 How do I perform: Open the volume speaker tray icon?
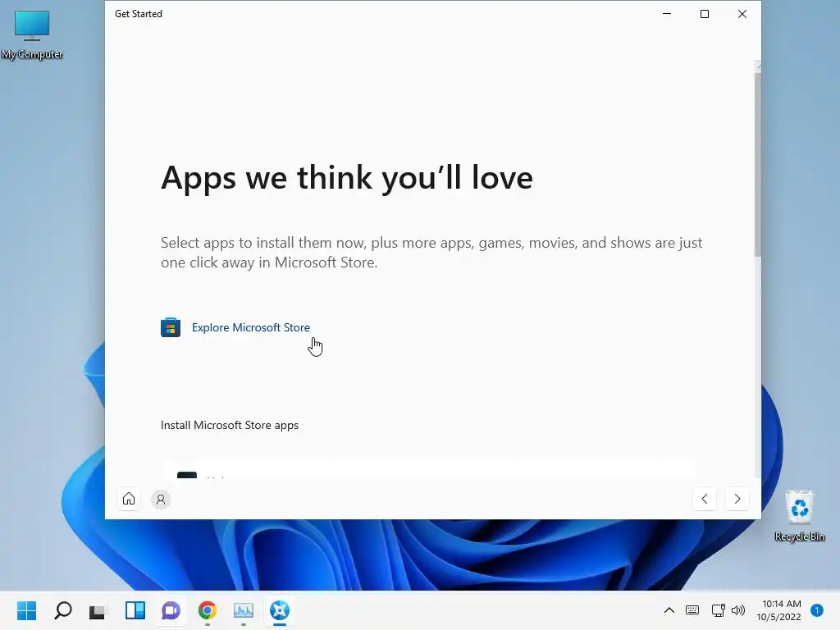738,610
